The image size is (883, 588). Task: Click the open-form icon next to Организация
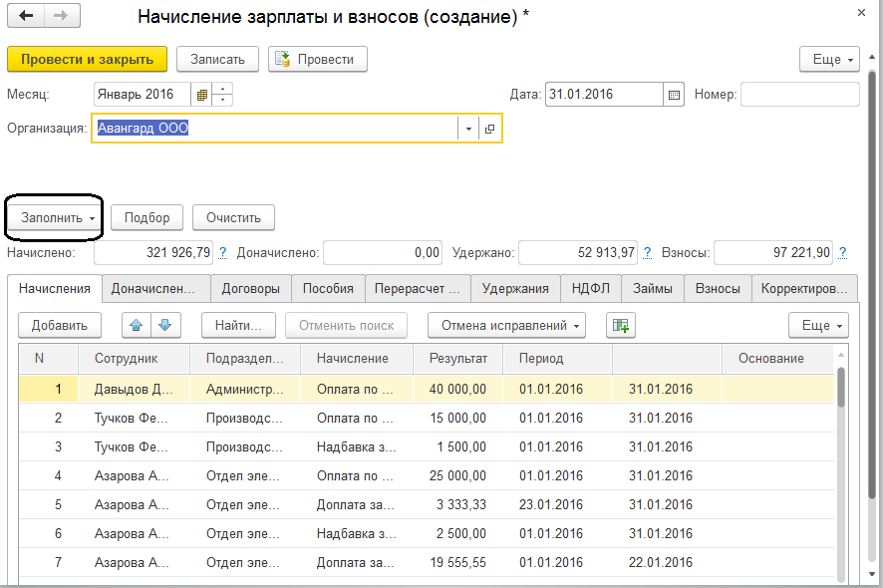[x=489, y=129]
